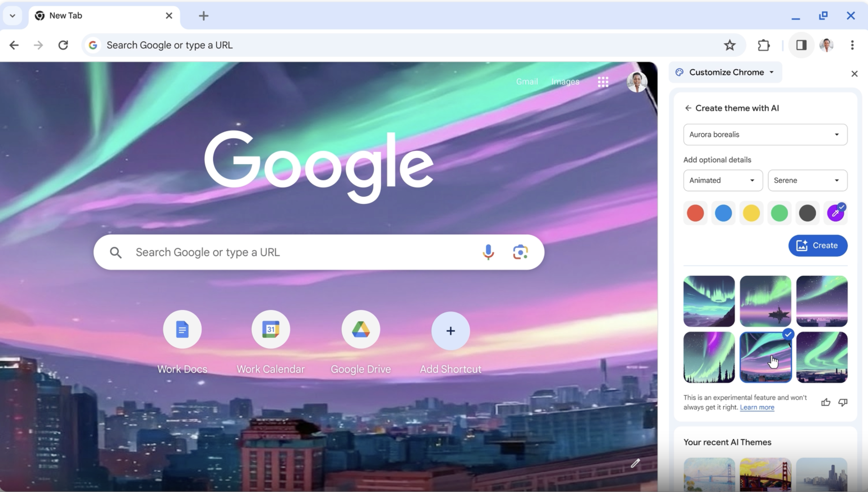
Task: Click the yellow color swatch option
Action: tap(751, 213)
